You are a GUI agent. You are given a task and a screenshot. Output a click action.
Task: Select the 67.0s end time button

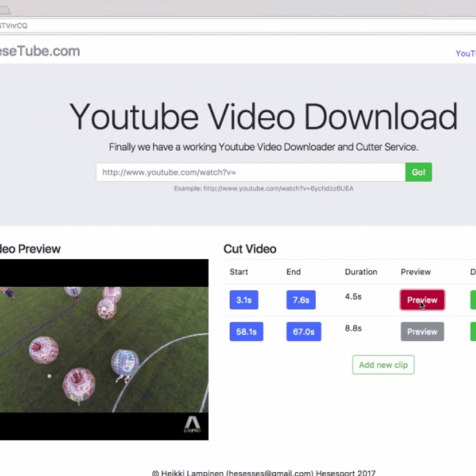coord(304,332)
